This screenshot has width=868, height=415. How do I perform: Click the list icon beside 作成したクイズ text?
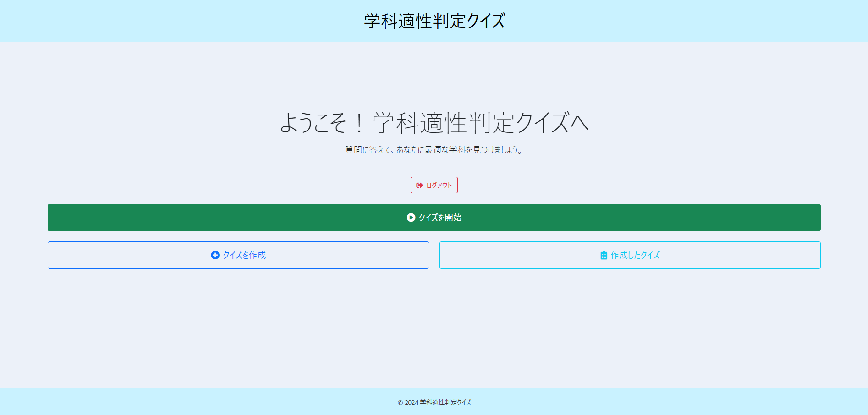pyautogui.click(x=604, y=255)
